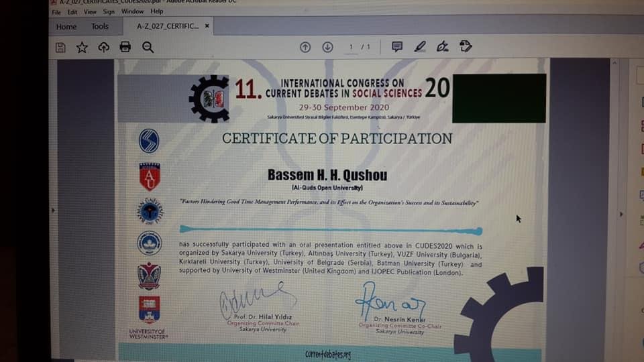Click the current page number field
644x362 pixels.
[351, 47]
